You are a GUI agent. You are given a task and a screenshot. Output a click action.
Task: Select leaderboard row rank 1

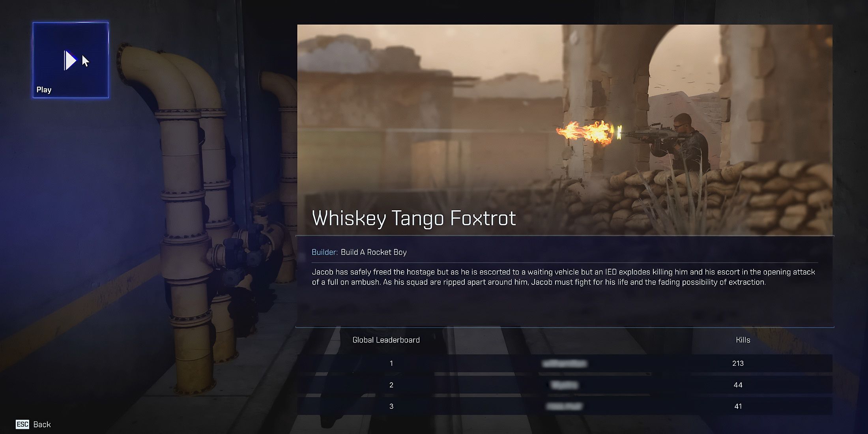point(565,363)
